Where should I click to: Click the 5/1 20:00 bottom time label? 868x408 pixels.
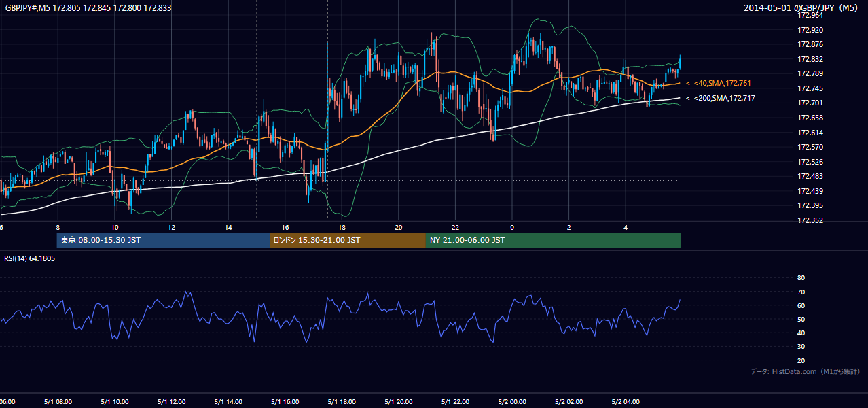pos(399,402)
